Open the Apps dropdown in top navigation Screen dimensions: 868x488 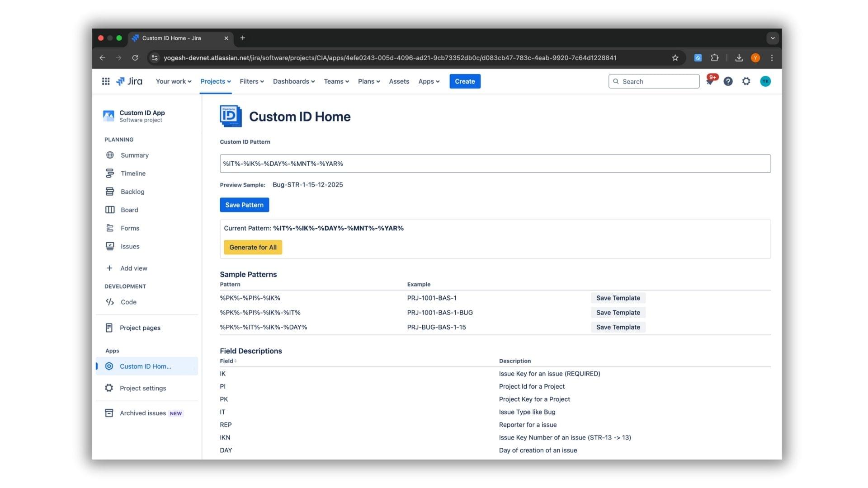point(429,81)
